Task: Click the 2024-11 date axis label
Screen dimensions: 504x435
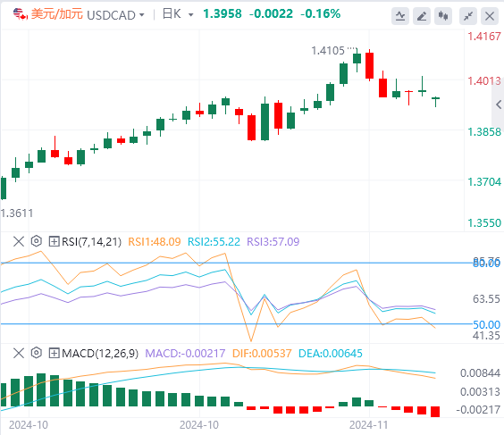Action: point(369,424)
